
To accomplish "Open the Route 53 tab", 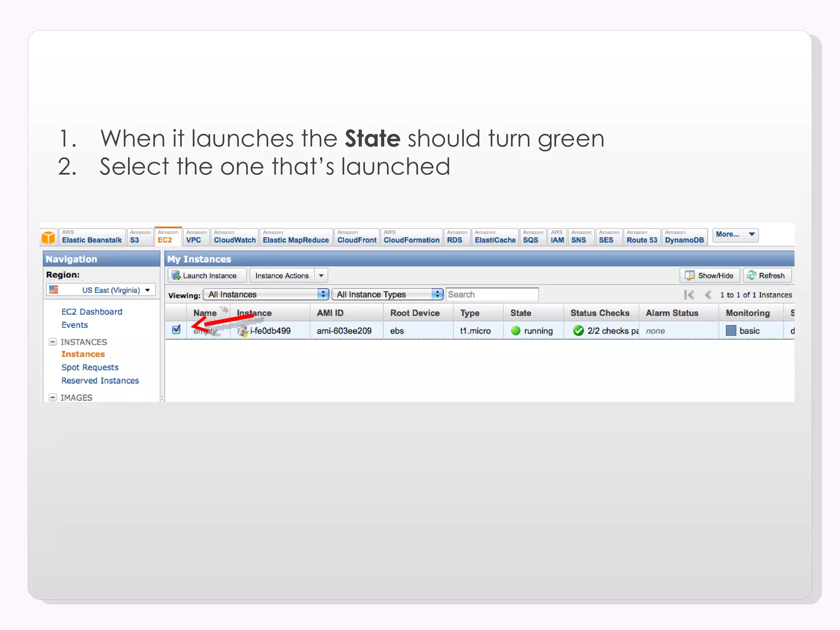I will coord(642,237).
